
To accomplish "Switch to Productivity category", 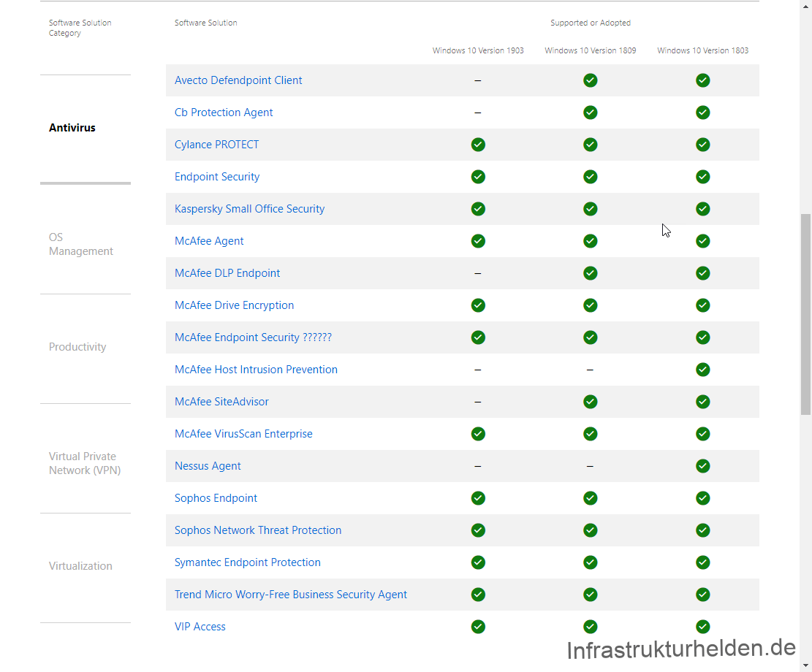I will coord(77,346).
